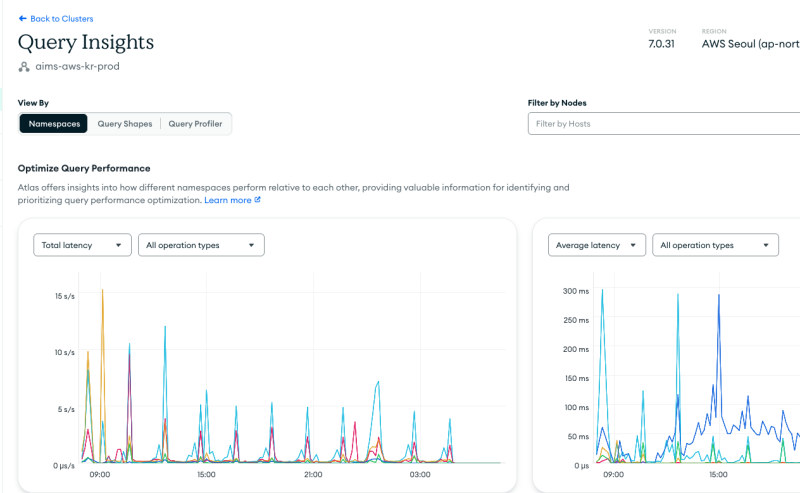The height and width of the screenshot is (493, 800).
Task: Click the caret arrow on Total latency dropdown
Action: [x=119, y=245]
